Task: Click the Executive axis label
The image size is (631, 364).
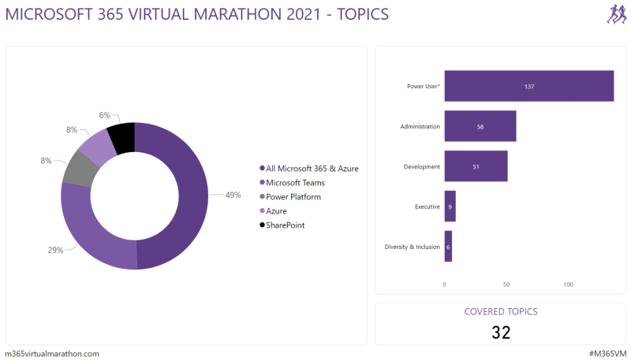Action: tap(428, 206)
